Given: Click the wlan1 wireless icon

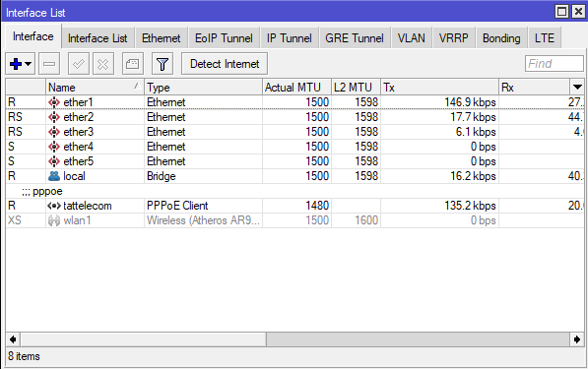Looking at the screenshot, I should [54, 220].
